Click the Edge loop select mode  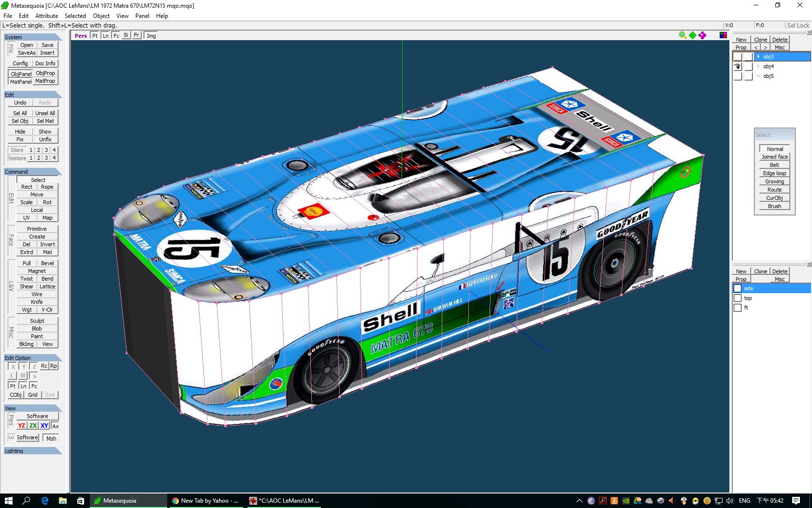774,173
